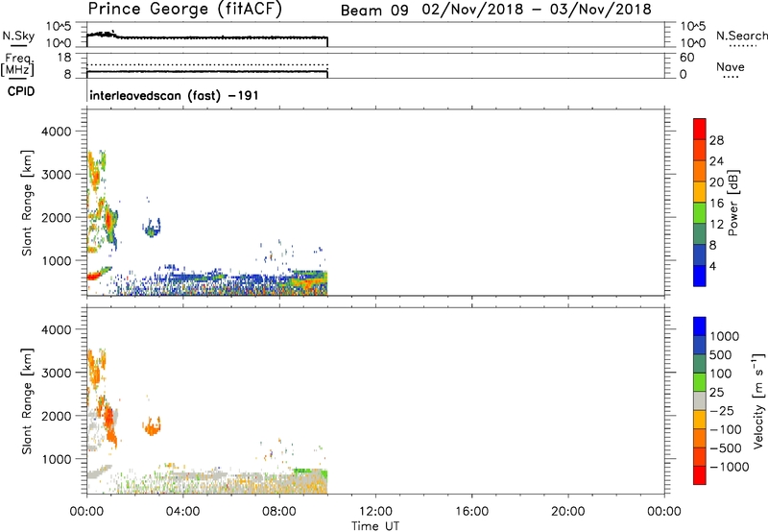Select the date range 02/Nov/2018 - 03/Nov/2018

point(537,10)
